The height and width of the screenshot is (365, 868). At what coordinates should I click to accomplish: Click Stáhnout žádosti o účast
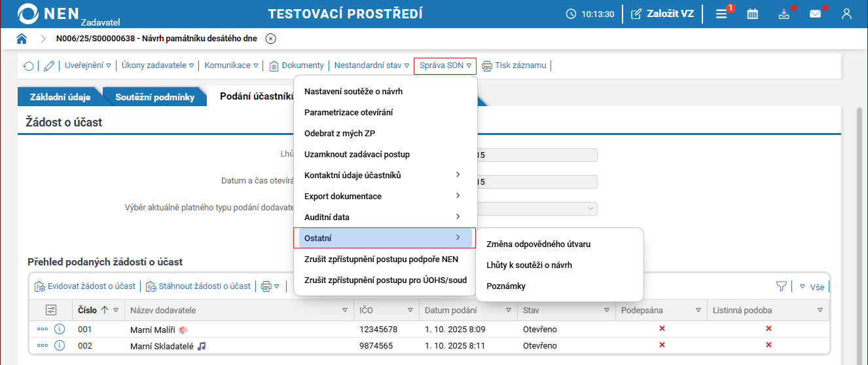(x=198, y=286)
